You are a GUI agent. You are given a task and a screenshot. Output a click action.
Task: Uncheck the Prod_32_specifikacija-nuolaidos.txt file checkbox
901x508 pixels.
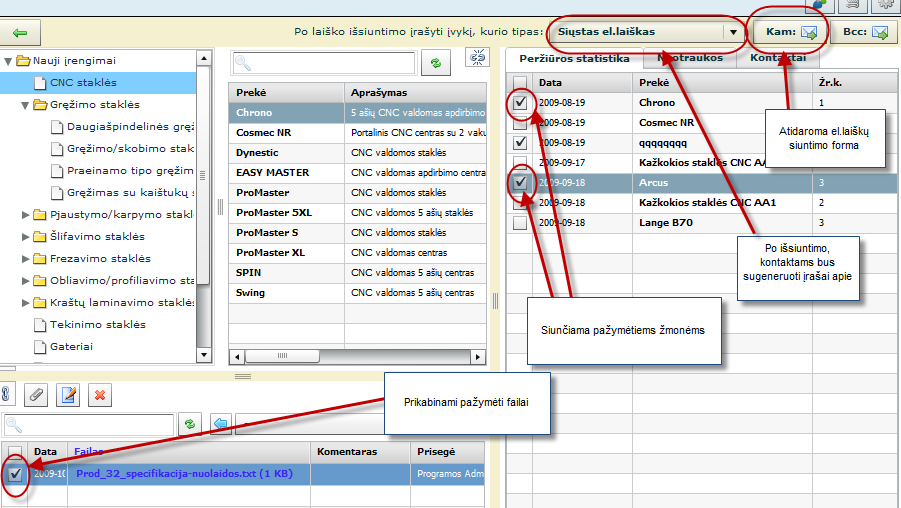point(16,474)
